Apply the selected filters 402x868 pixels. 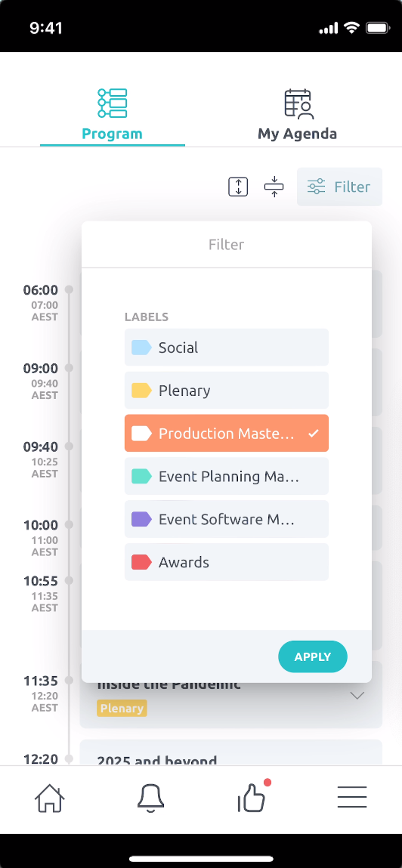pos(313,656)
